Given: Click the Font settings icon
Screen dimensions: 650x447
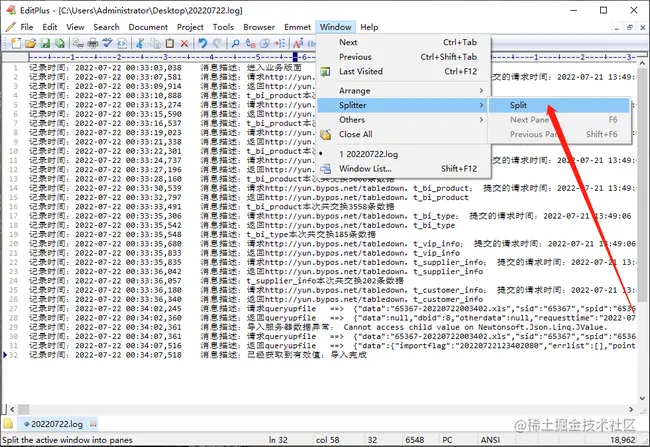Looking at the screenshot, I should 298,43.
